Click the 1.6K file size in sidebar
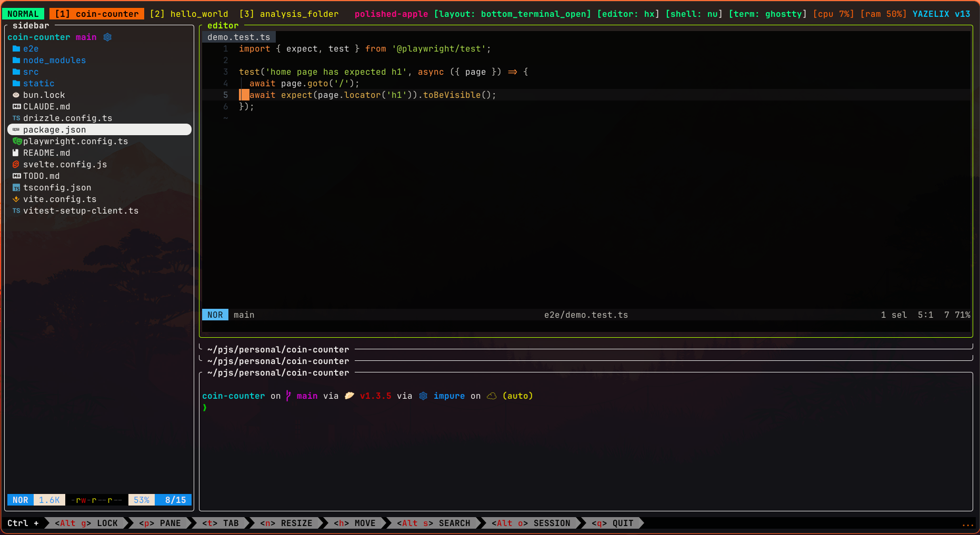980x535 pixels. tap(49, 500)
